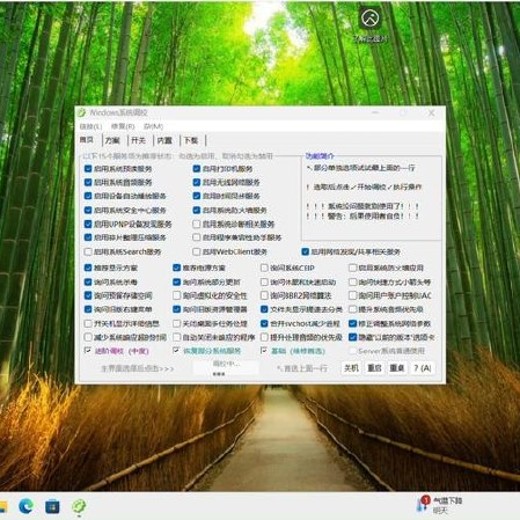
Task: Toggle 启用碎片整理压缩服务 checkbox
Action: pos(88,237)
